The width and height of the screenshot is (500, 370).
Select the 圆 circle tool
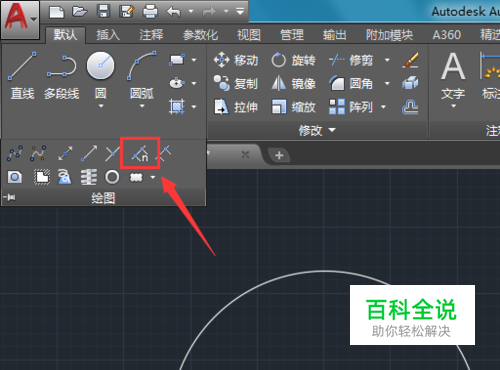tap(100, 75)
